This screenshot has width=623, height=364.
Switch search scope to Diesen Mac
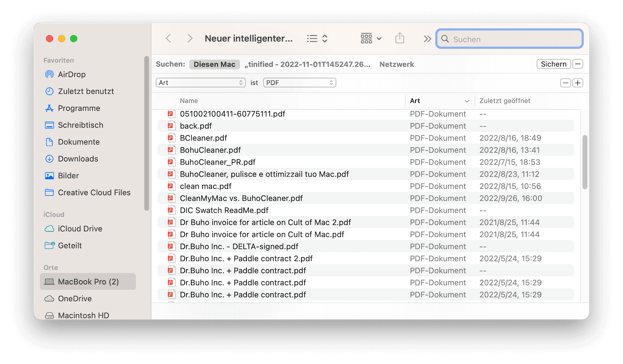214,64
